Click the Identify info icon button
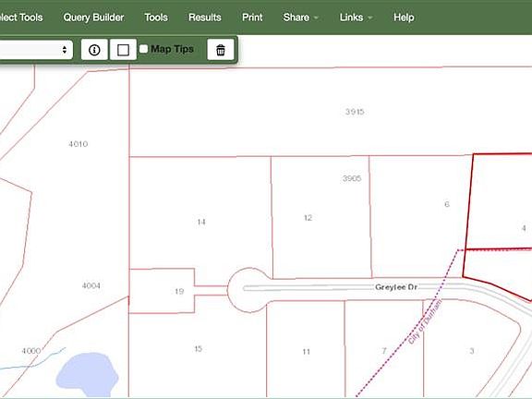 pyautogui.click(x=94, y=50)
